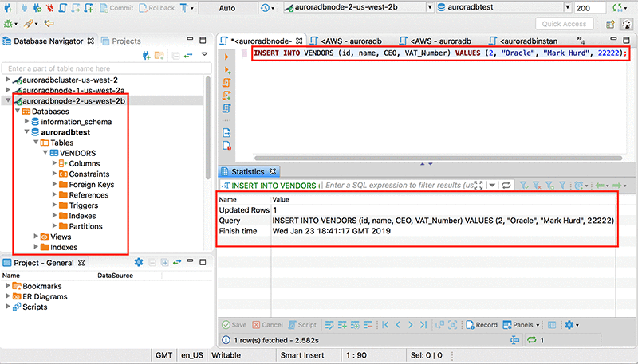The height and width of the screenshot is (364, 638).
Task: Open the green bug debug dropdown
Action: 10,24
